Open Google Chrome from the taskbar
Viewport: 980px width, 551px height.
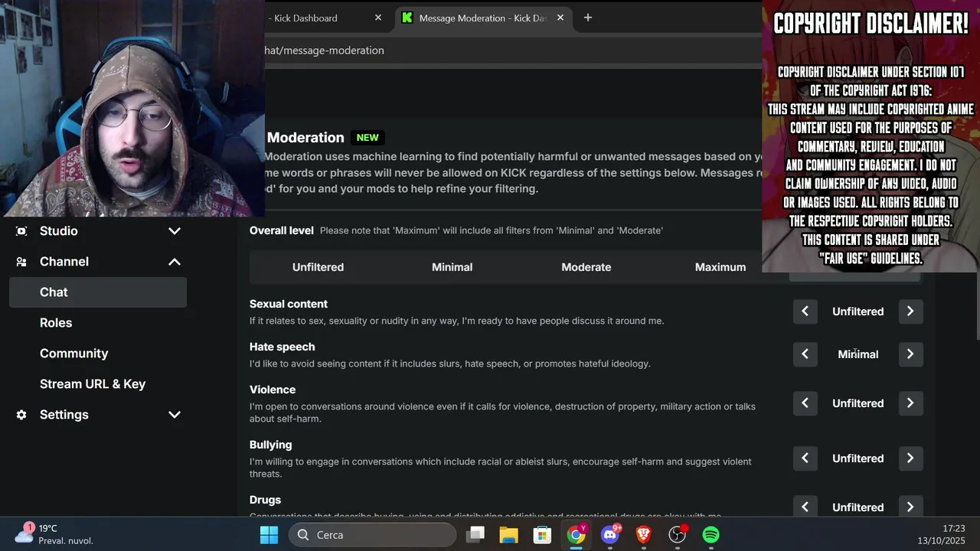pos(576,535)
